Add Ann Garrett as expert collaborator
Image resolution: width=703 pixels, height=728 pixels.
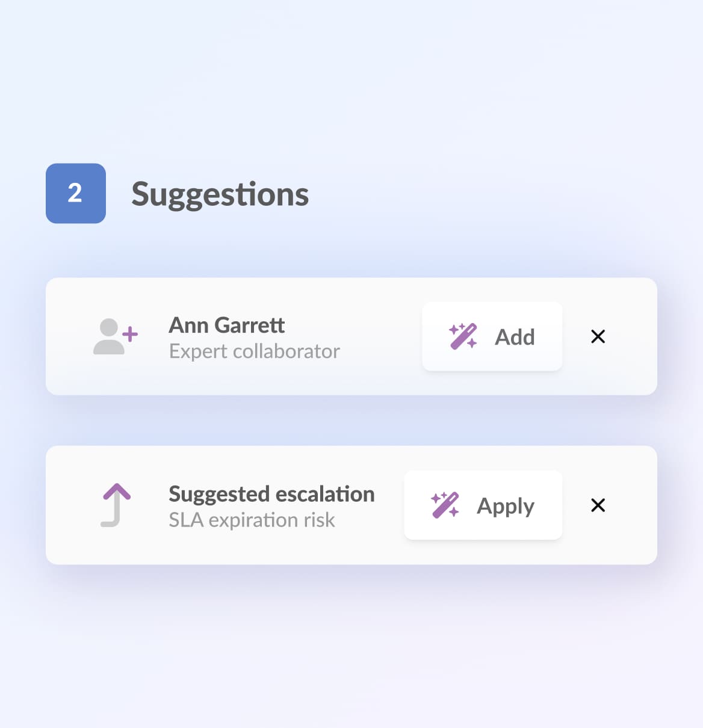coord(492,337)
